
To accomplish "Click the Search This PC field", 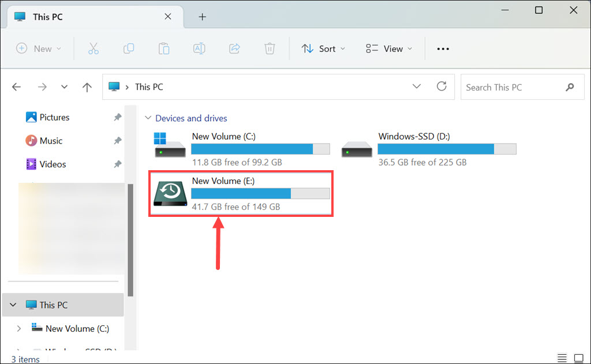I will 511,87.
